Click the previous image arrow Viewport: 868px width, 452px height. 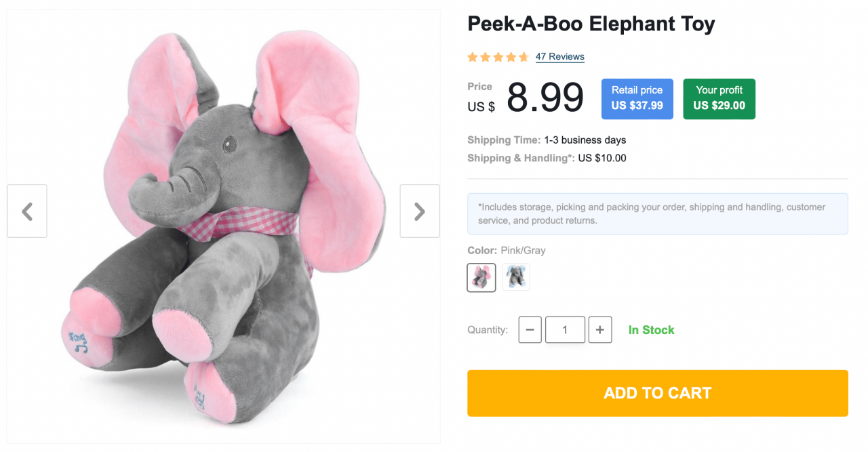click(27, 211)
